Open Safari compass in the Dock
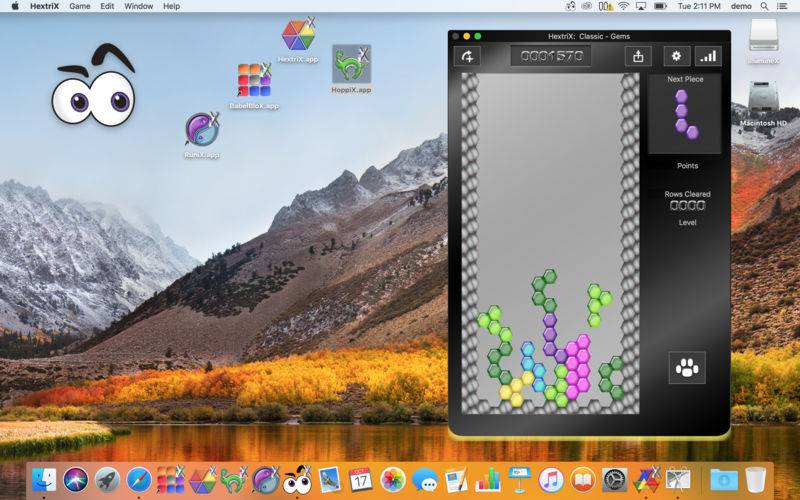This screenshot has width=800, height=500. [x=139, y=480]
